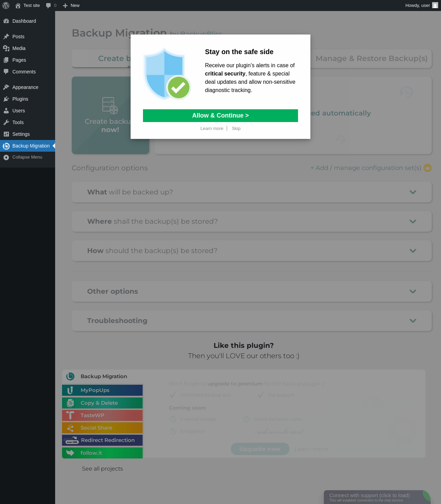This screenshot has height=504, width=441.
Task: Click the Upgrade now button
Action: pos(260,449)
